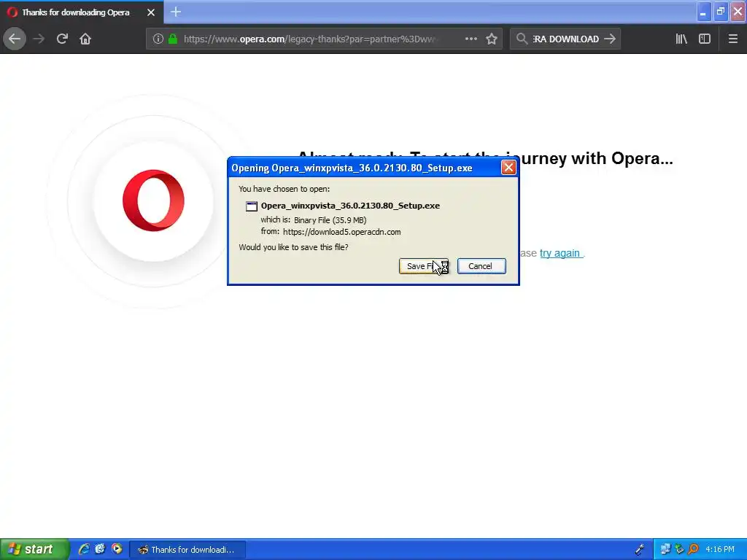The height and width of the screenshot is (560, 747).
Task: Click the opera.com address bar URL
Action: (309, 39)
